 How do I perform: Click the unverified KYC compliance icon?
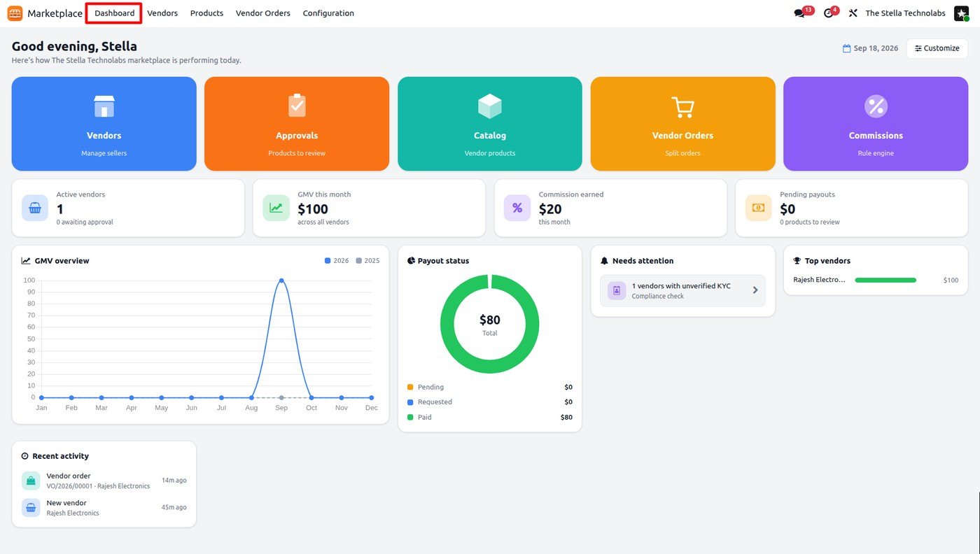(617, 290)
